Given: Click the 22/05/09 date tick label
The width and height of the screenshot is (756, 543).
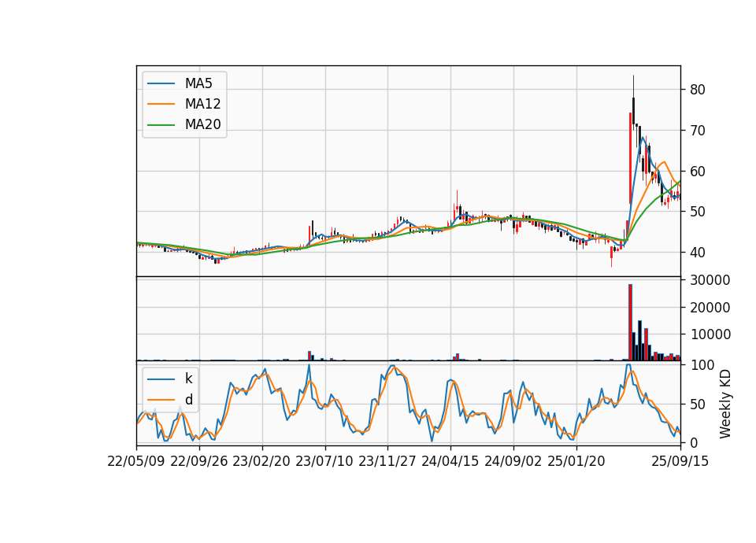Looking at the screenshot, I should [x=136, y=461].
